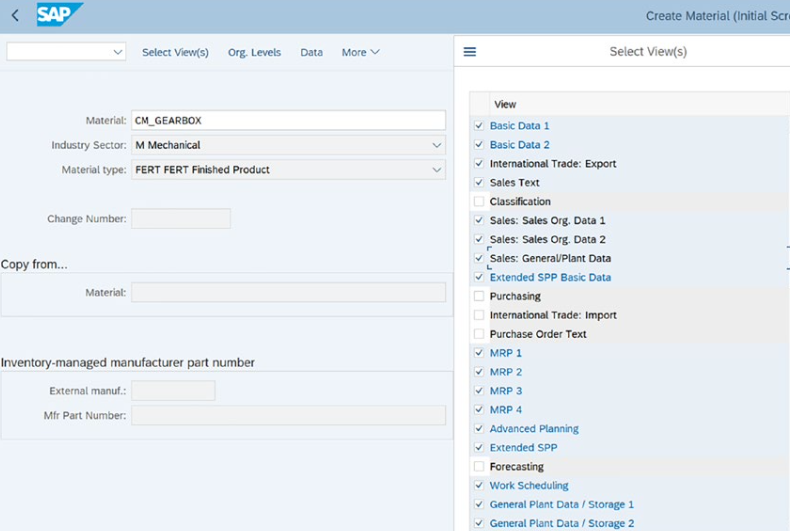This screenshot has width=790, height=531.
Task: Check the Forecasting checkbox
Action: (x=479, y=467)
